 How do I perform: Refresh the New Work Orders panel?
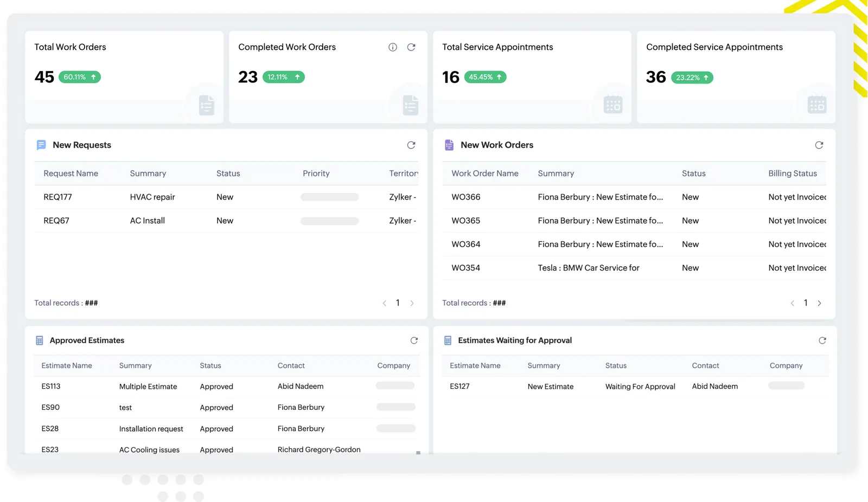coord(819,145)
